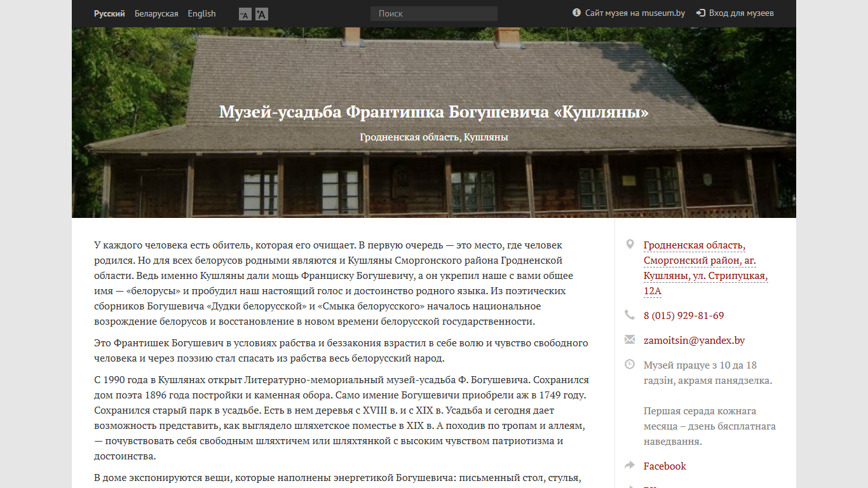Click share arrow icon beside Facebook
Screen dimensions: 868x488
point(630,465)
